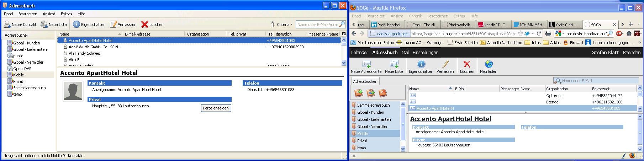Switch to the Kraft 0.44 browser tab
The height and width of the screenshot is (161, 644).
coord(565,25)
